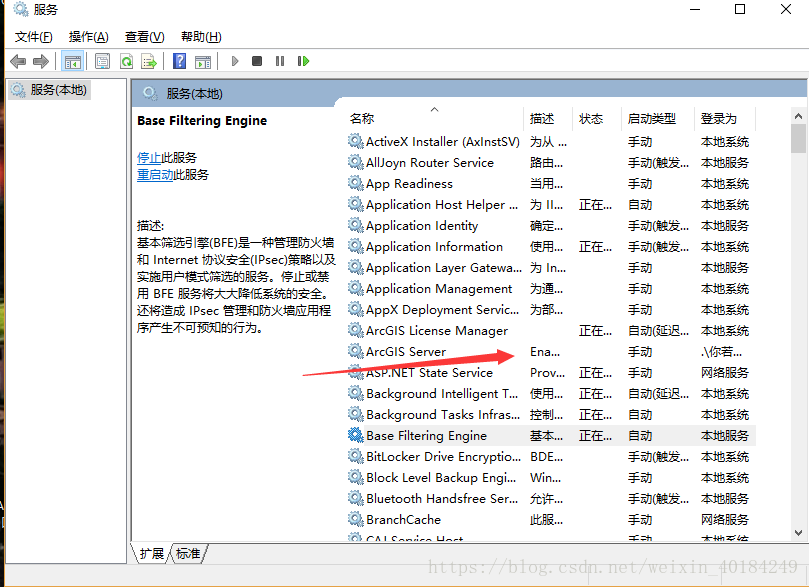
Task: Click the vertical scrollbar thumb
Action: click(x=798, y=138)
